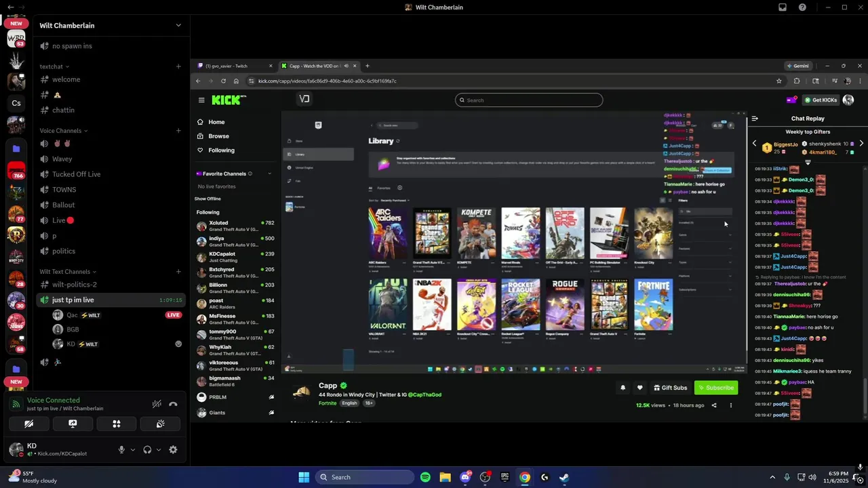
Task: Enable notifications bell for Capp
Action: coord(623,388)
